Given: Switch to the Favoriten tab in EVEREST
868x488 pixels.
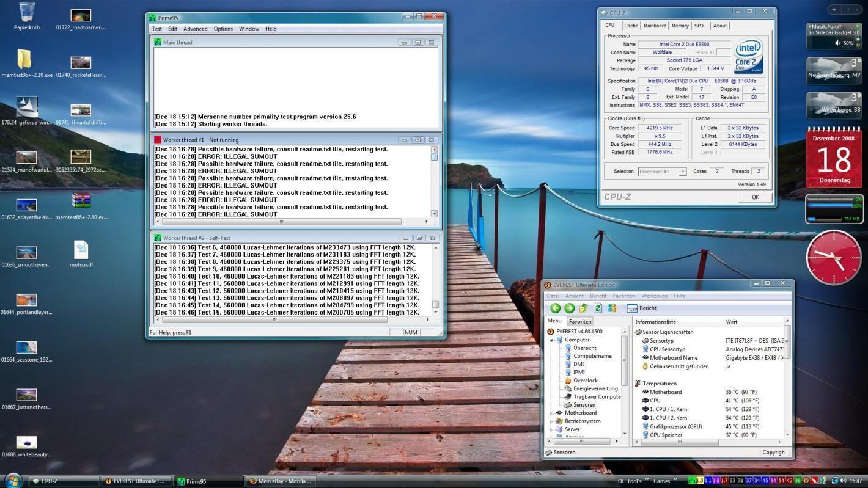Looking at the screenshot, I should point(579,321).
